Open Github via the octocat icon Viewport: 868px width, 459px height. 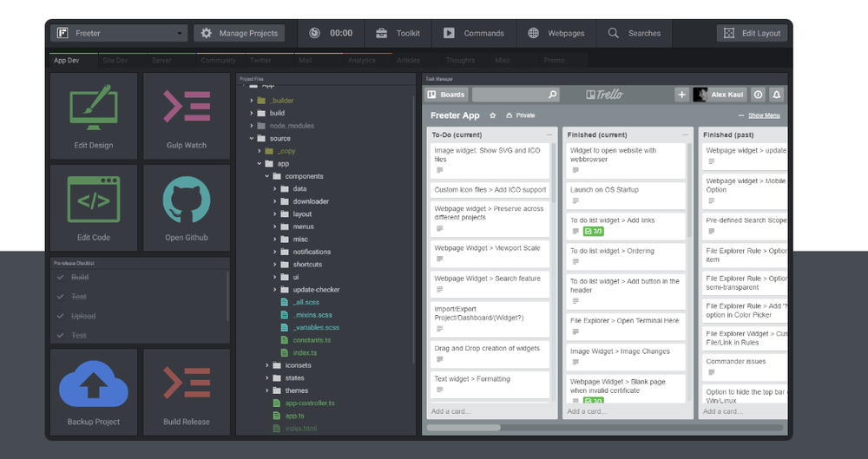tap(187, 200)
